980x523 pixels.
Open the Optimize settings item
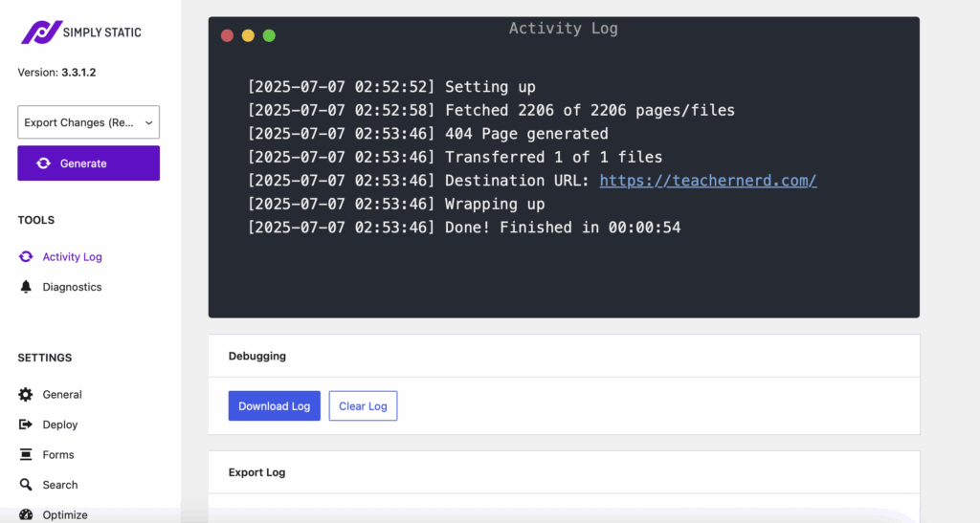65,515
